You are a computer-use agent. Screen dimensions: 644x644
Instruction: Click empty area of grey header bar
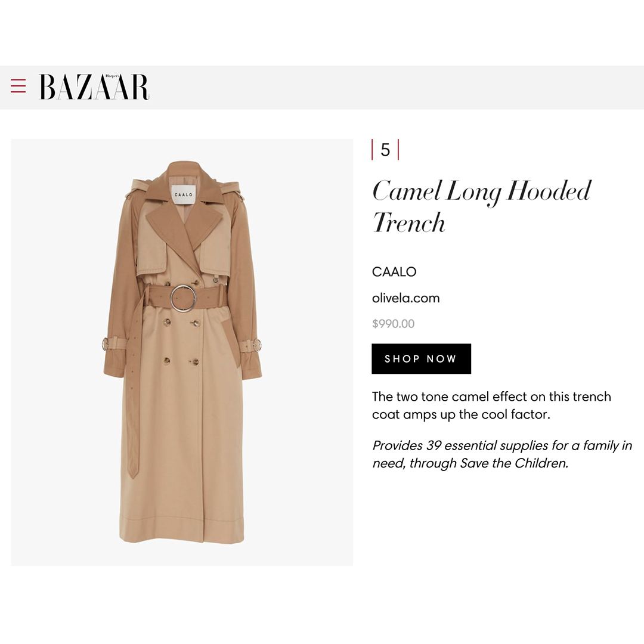click(x=394, y=88)
